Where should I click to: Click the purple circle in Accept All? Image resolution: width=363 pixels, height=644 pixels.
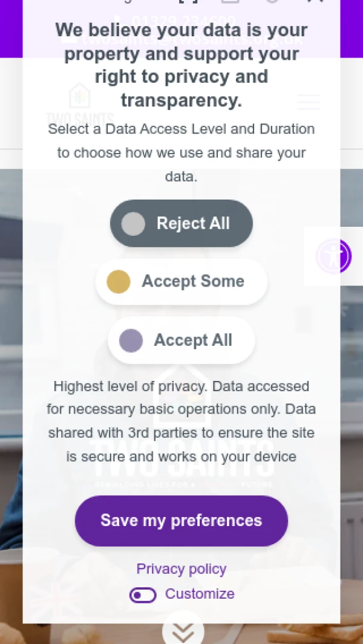pyautogui.click(x=131, y=340)
